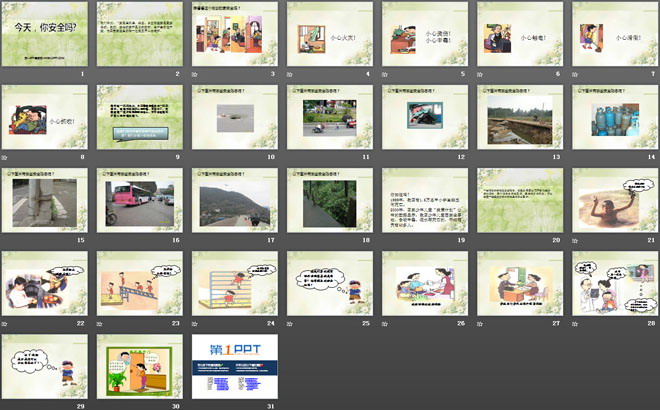
Task: Click the animation star under slide 8
Action: 4,158
